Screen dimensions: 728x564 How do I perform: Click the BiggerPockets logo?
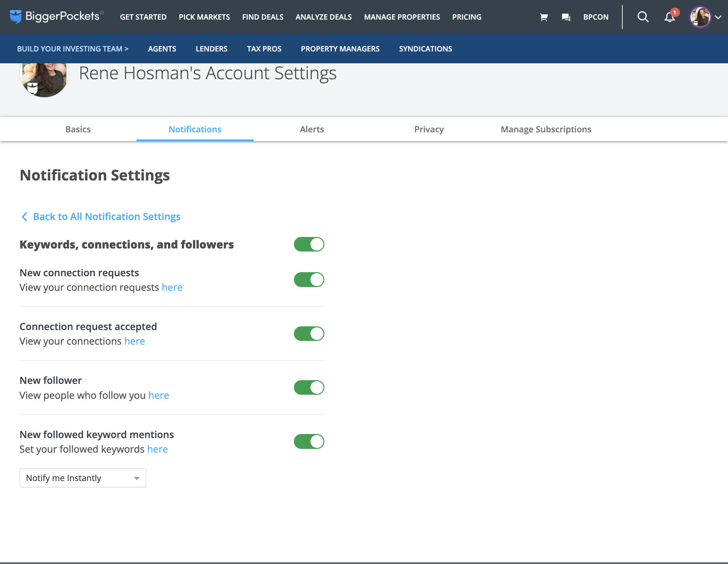[57, 16]
